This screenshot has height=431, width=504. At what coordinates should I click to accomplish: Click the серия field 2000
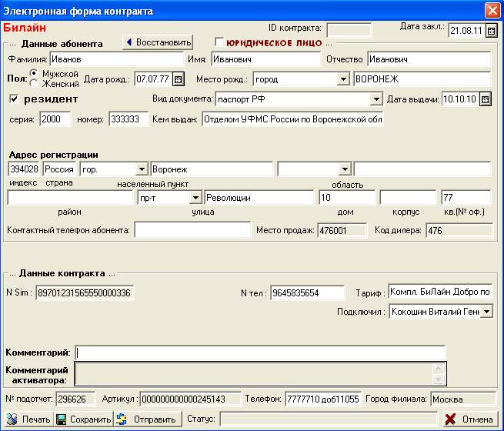coord(55,119)
